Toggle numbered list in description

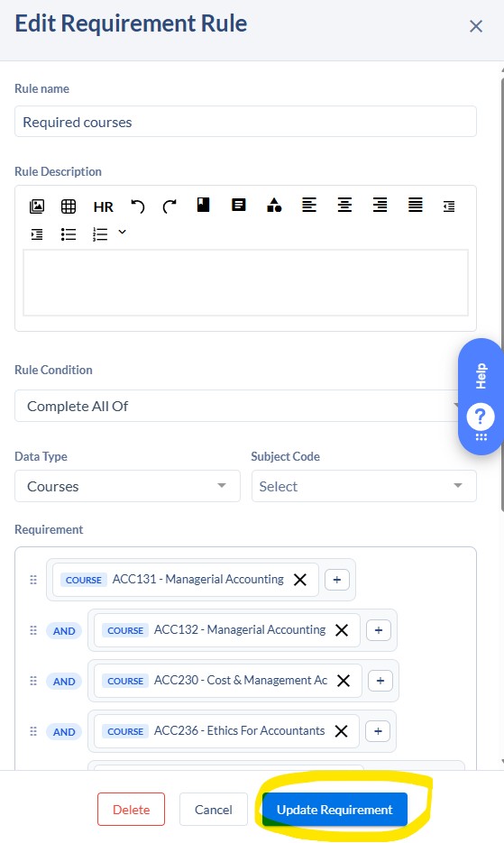point(100,234)
